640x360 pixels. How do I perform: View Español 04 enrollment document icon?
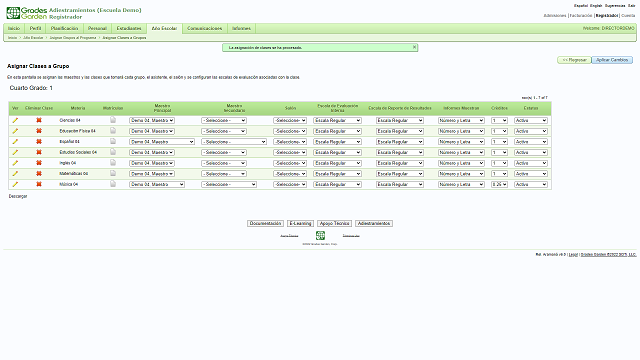tap(113, 141)
